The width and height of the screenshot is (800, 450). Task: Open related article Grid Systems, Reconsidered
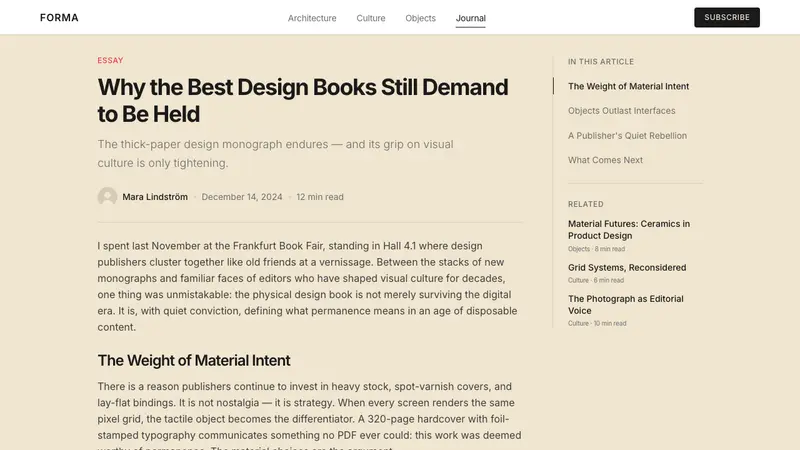[627, 267]
